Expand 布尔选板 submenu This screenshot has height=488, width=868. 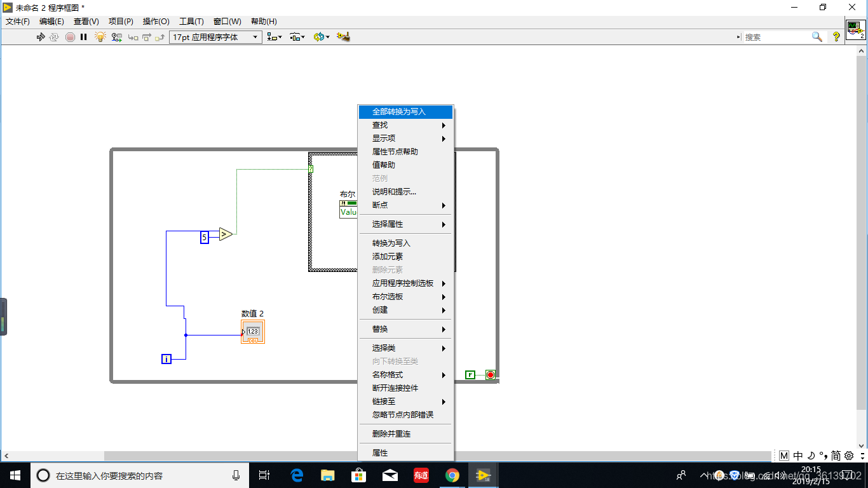(x=406, y=297)
